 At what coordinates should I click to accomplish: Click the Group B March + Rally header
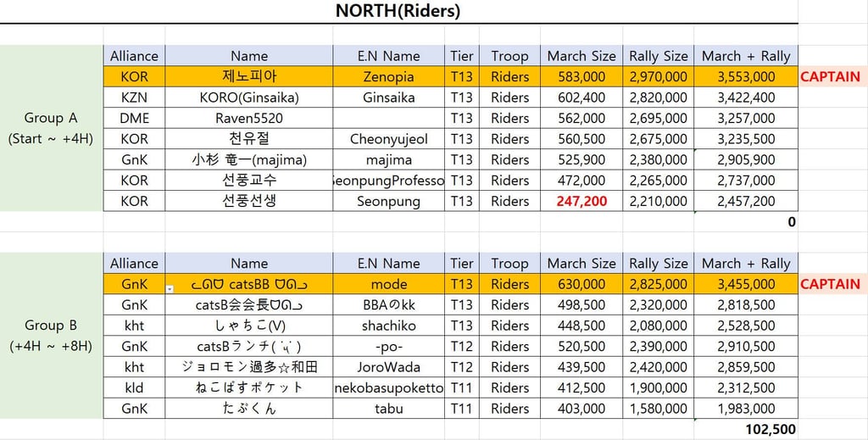745,264
